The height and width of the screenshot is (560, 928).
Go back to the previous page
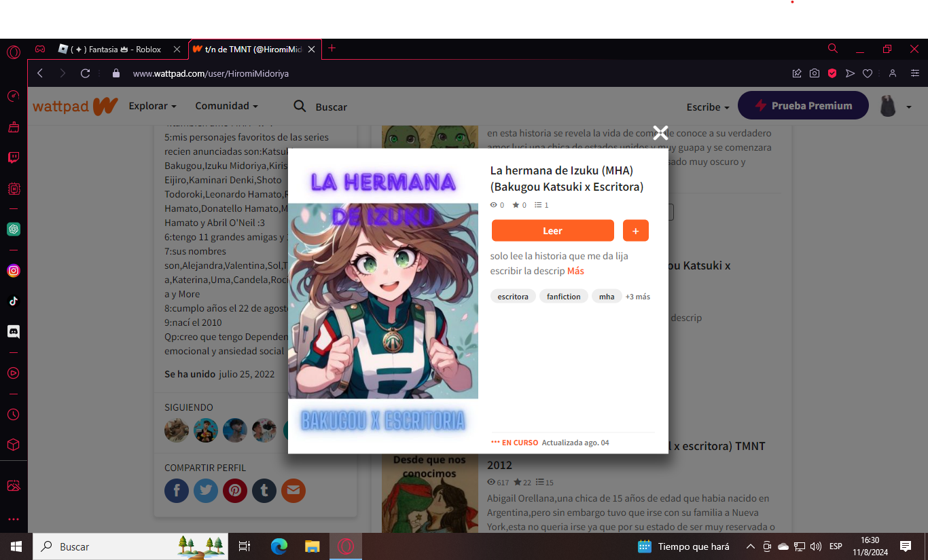point(40,73)
